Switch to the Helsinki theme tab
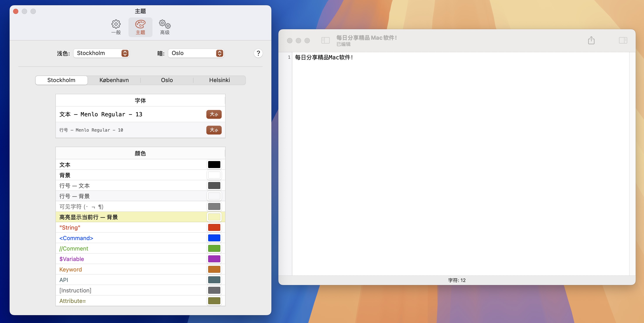Screen dimensions: 644x323 click(x=219, y=80)
